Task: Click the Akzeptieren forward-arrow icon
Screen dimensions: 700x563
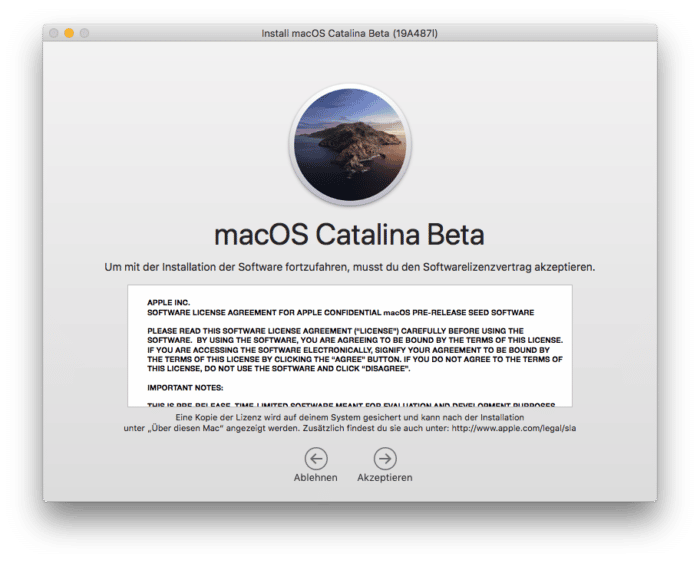Action: 385,459
